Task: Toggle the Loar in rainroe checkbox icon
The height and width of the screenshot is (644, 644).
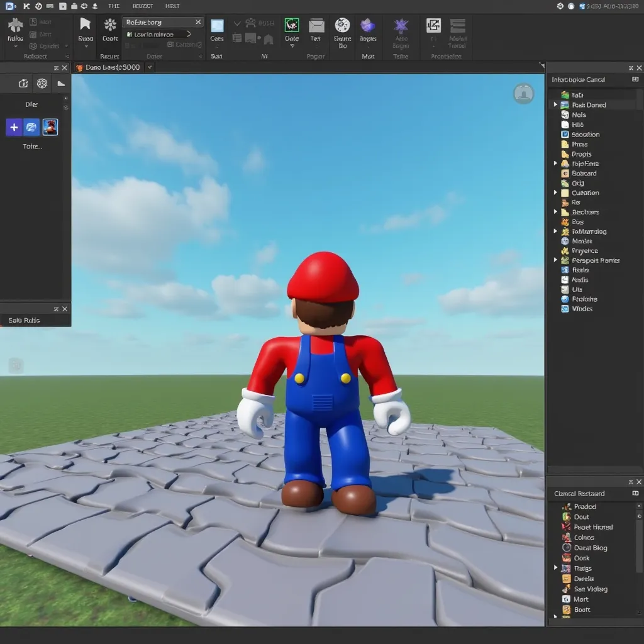Action: (x=130, y=35)
